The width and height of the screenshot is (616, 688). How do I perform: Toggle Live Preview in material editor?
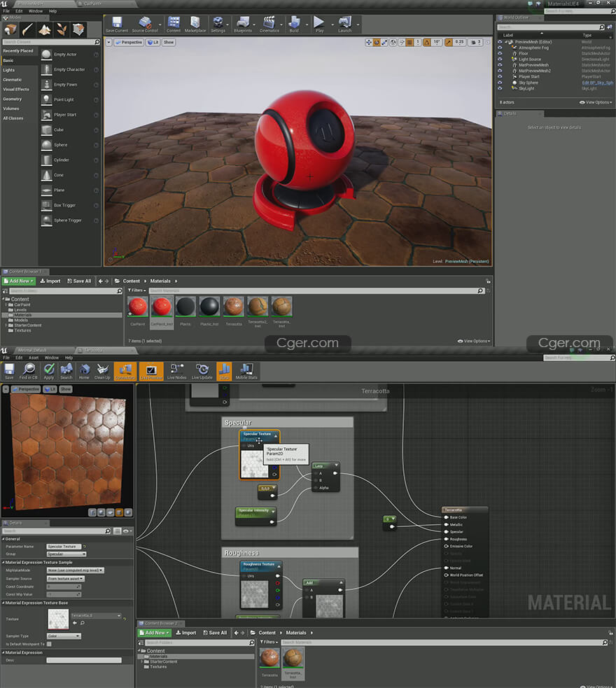(151, 371)
